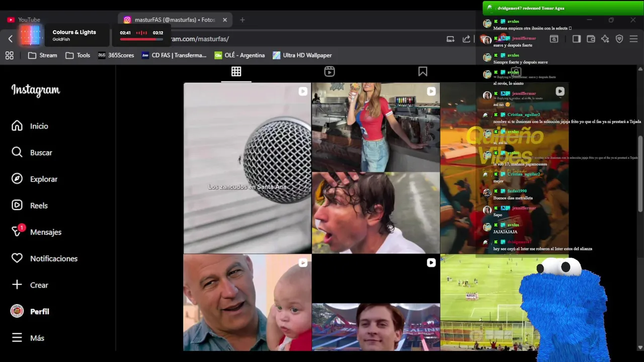
Task: Select the saved bookmark tab
Action: [x=423, y=71]
